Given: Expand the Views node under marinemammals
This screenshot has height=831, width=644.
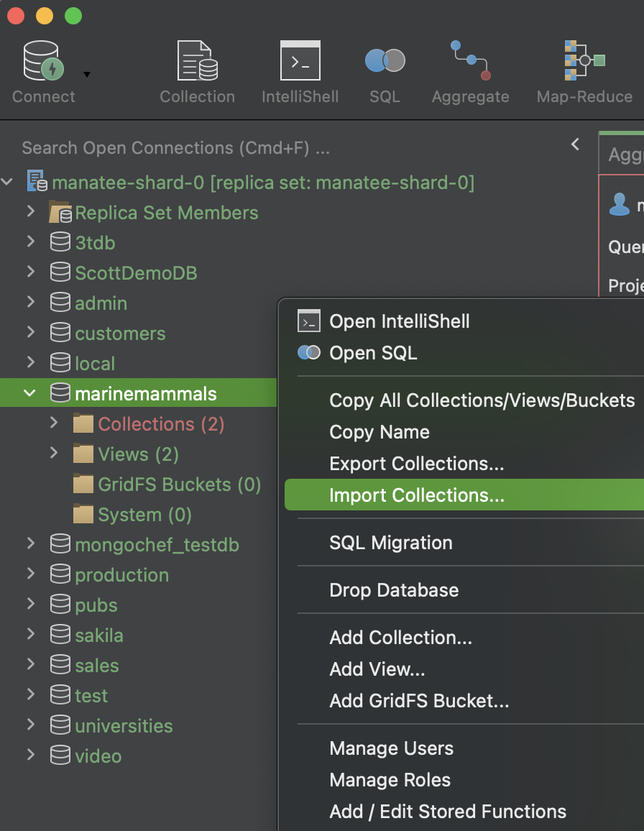Looking at the screenshot, I should [x=54, y=454].
